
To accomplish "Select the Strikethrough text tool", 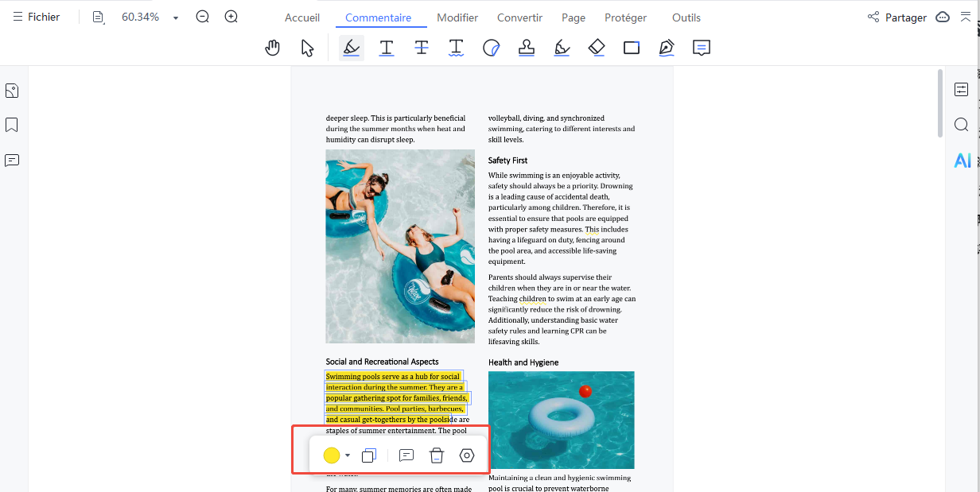I will tap(422, 48).
